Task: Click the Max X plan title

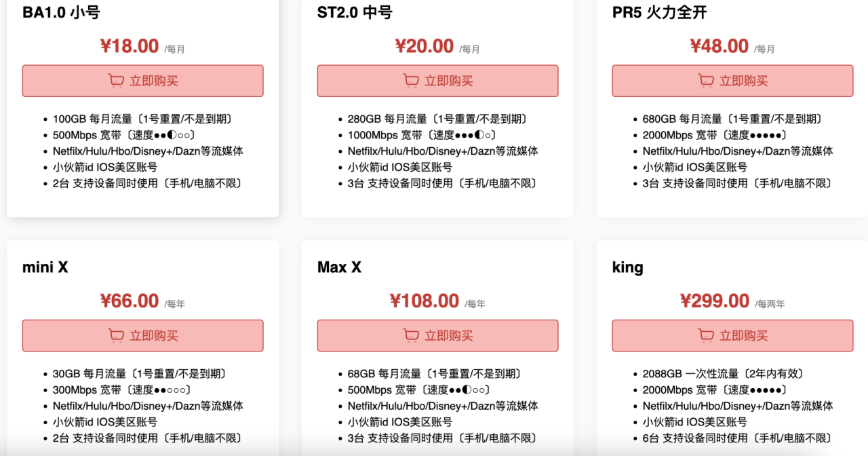Action: [339, 267]
